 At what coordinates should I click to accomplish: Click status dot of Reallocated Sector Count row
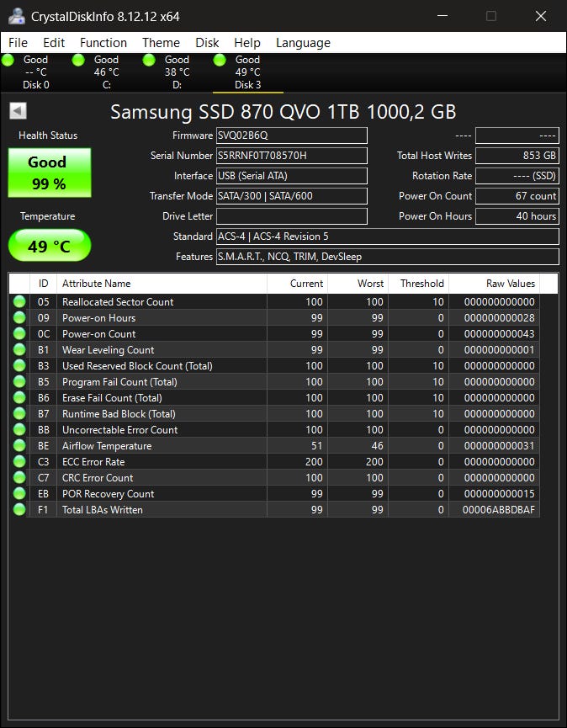(19, 302)
